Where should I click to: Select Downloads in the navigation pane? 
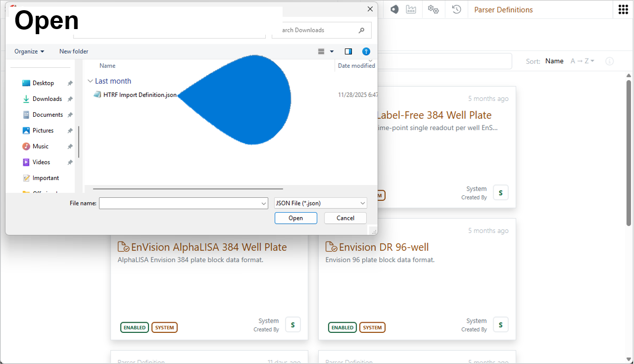pos(47,99)
